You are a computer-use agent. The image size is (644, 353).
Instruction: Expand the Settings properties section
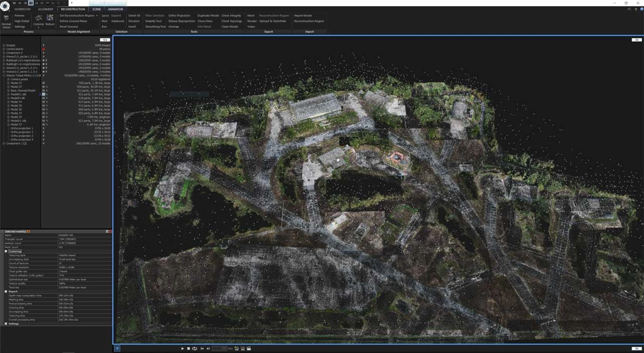[6, 324]
